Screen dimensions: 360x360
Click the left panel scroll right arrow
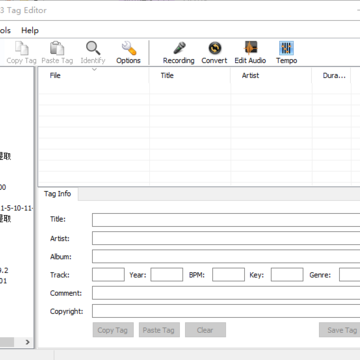[x=27, y=342]
